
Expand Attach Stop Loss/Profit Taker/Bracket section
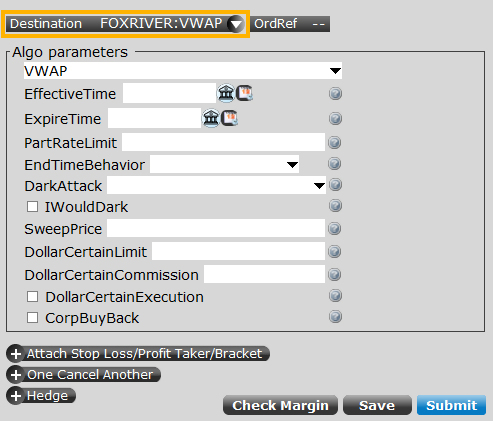pos(138,354)
